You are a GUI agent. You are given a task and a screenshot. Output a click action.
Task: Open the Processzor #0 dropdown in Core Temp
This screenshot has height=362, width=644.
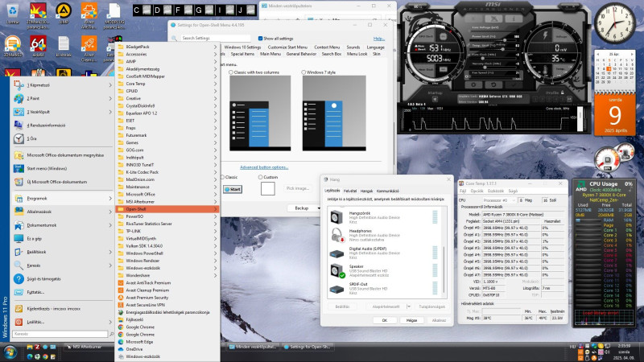[498, 200]
